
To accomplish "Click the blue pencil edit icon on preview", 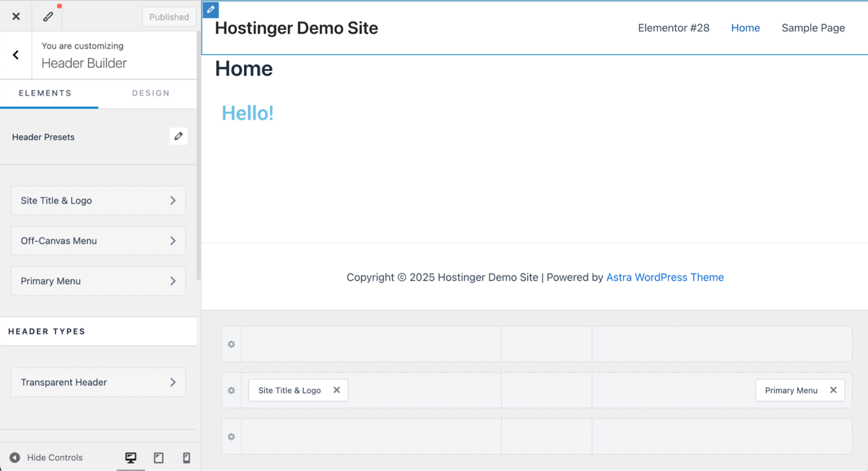I will [210, 10].
